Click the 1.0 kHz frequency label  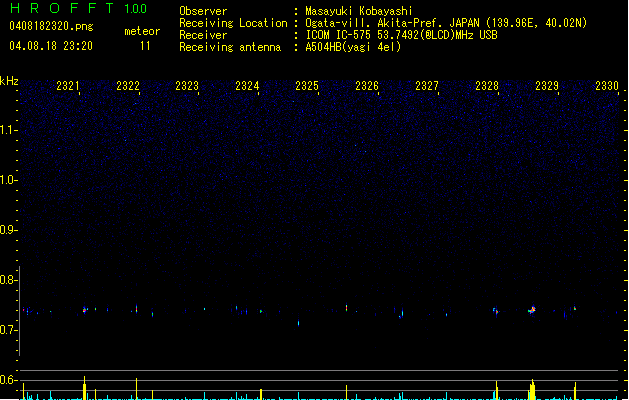(8, 180)
